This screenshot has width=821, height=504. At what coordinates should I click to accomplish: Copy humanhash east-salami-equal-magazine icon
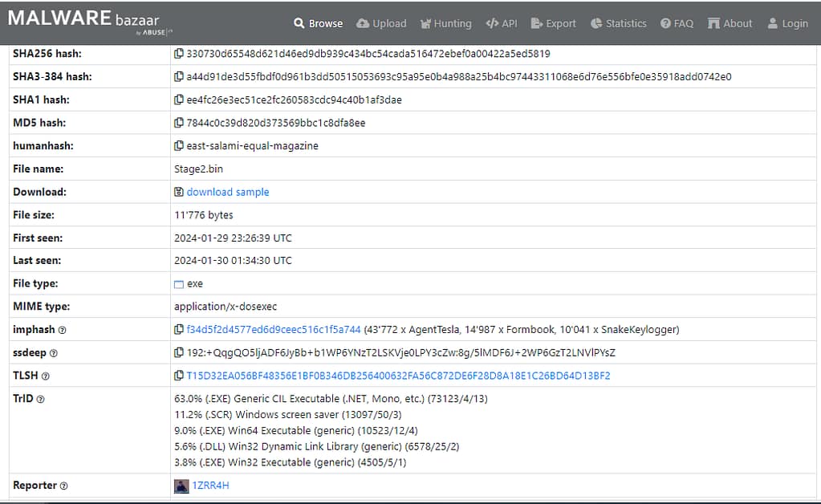click(x=179, y=146)
